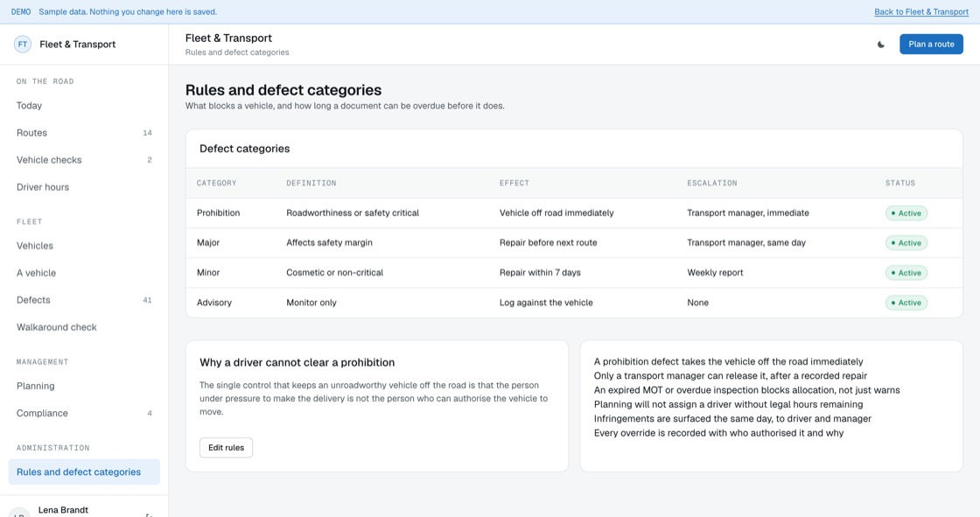The image size is (980, 517).
Task: Select Rules and defect categories nav item
Action: [x=84, y=472]
